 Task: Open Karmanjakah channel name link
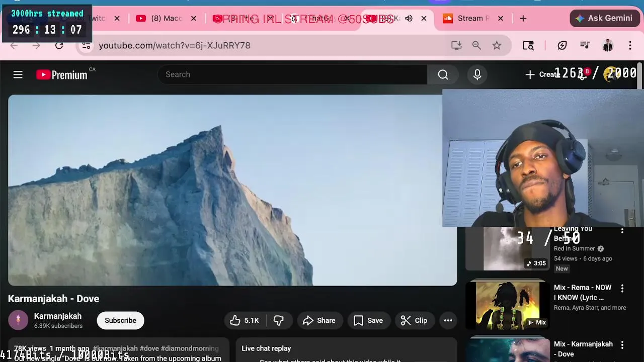pyautogui.click(x=58, y=316)
